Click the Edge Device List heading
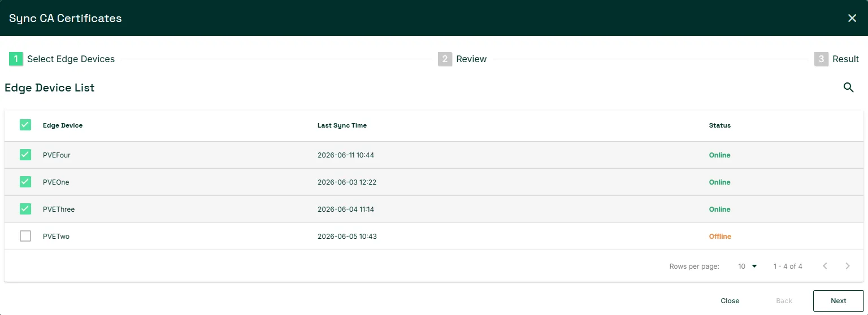 [x=50, y=88]
